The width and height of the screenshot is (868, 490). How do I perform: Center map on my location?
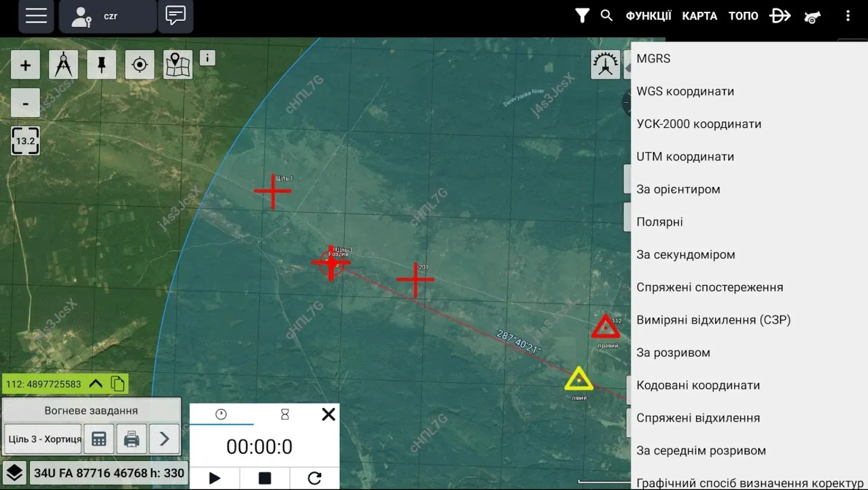[x=140, y=65]
